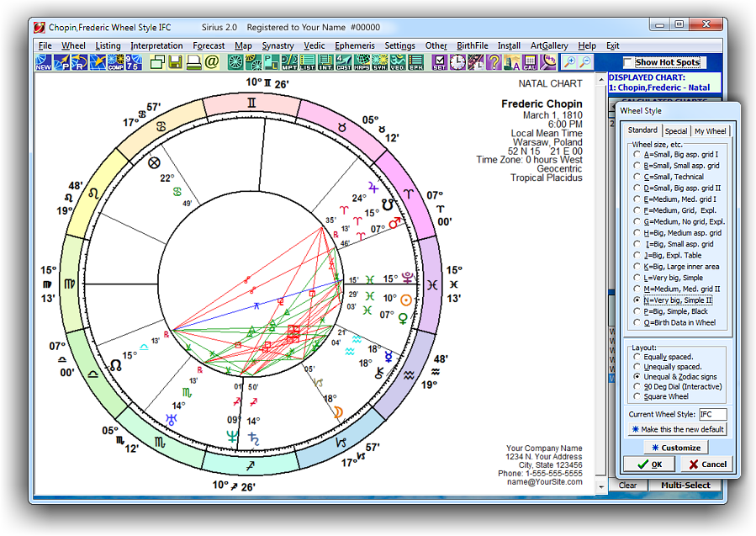Click the yellow question mark help icon
The width and height of the screenshot is (756, 536).
(494, 62)
